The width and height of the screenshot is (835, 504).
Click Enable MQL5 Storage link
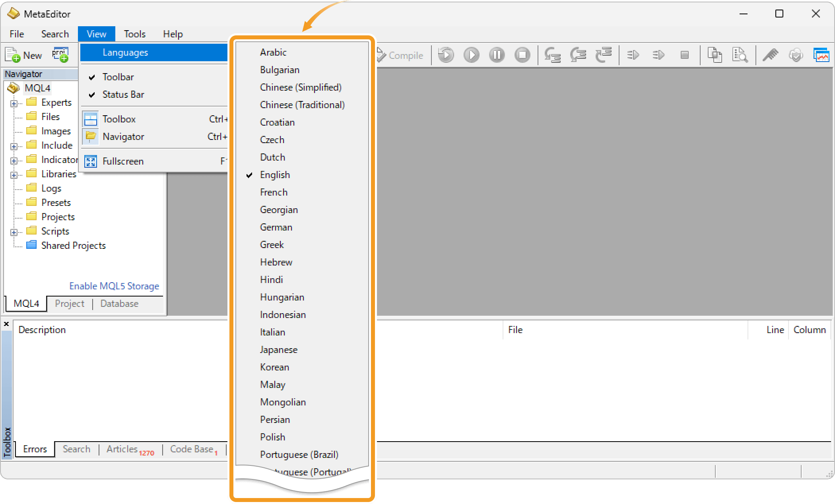click(x=115, y=285)
